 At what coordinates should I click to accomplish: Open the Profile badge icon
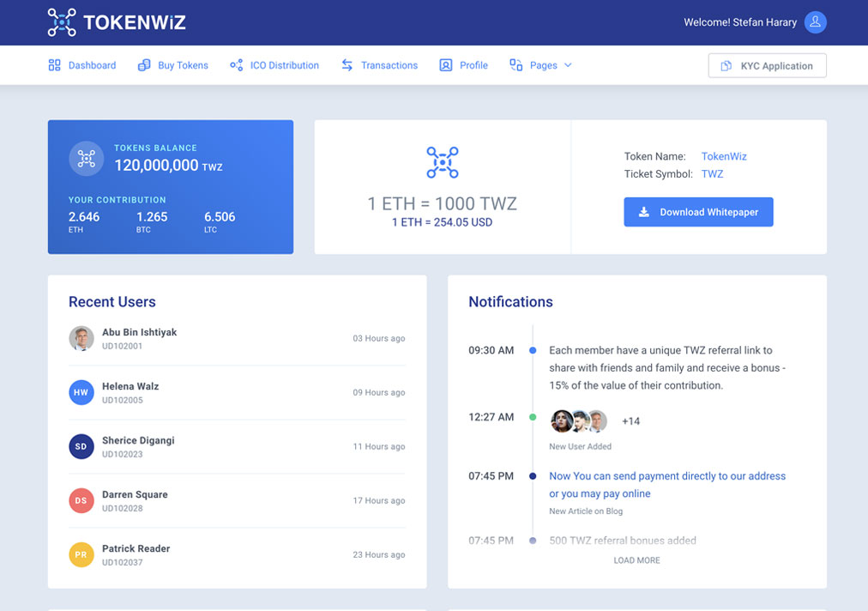pyautogui.click(x=445, y=64)
